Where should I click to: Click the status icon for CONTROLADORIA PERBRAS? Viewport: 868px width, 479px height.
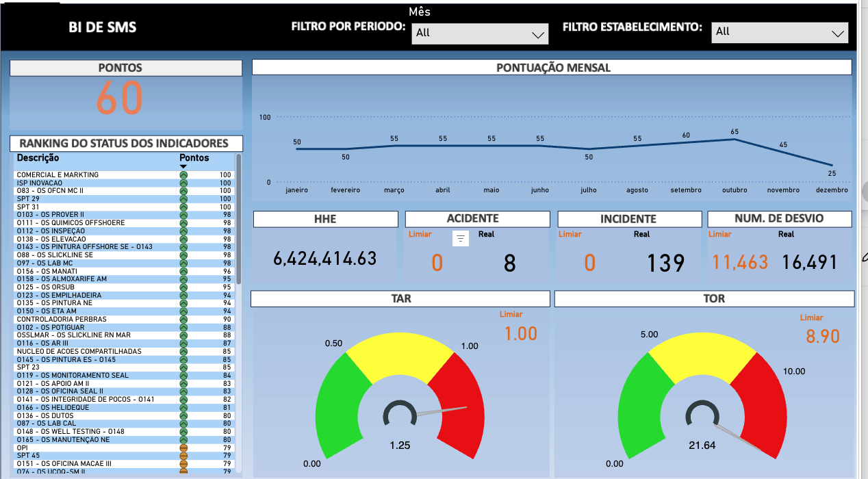click(183, 320)
